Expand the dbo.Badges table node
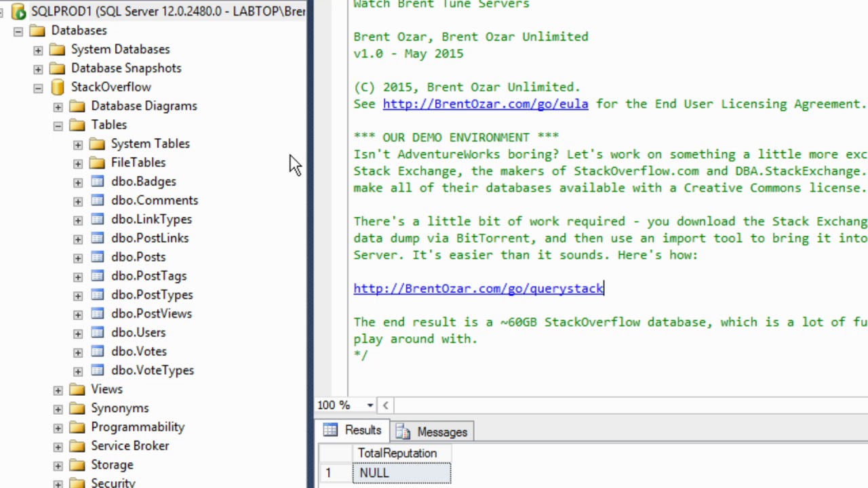The width and height of the screenshot is (868, 488). 78,182
